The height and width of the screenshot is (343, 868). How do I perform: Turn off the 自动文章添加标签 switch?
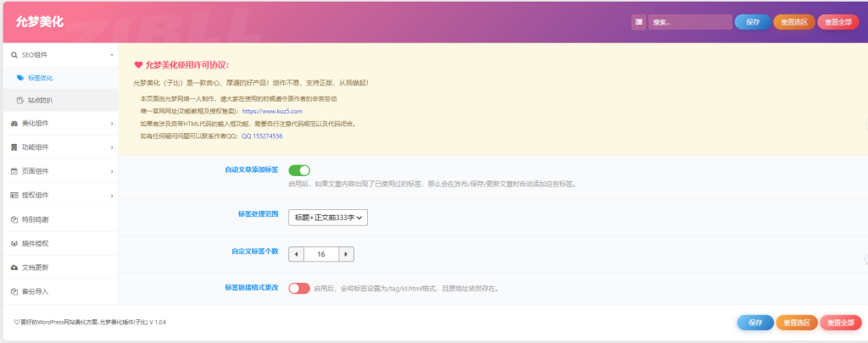[x=299, y=170]
